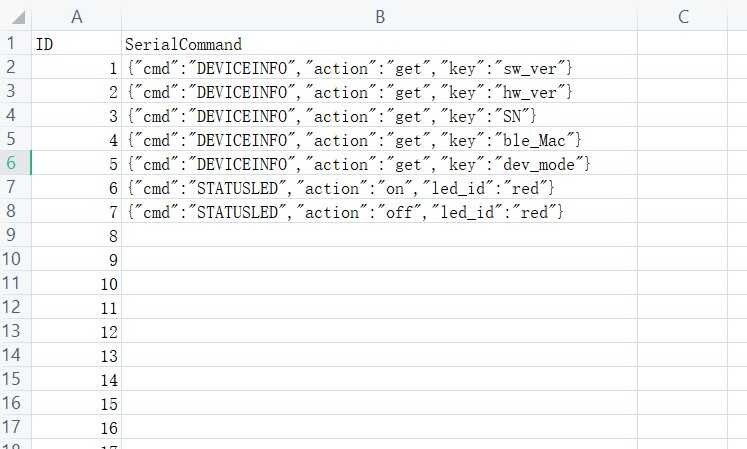Click the Select All corner triangle
This screenshot has width=747, height=449.
point(16,17)
